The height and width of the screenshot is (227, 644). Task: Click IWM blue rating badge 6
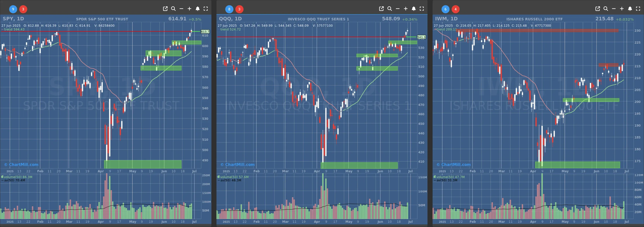tap(445, 9)
